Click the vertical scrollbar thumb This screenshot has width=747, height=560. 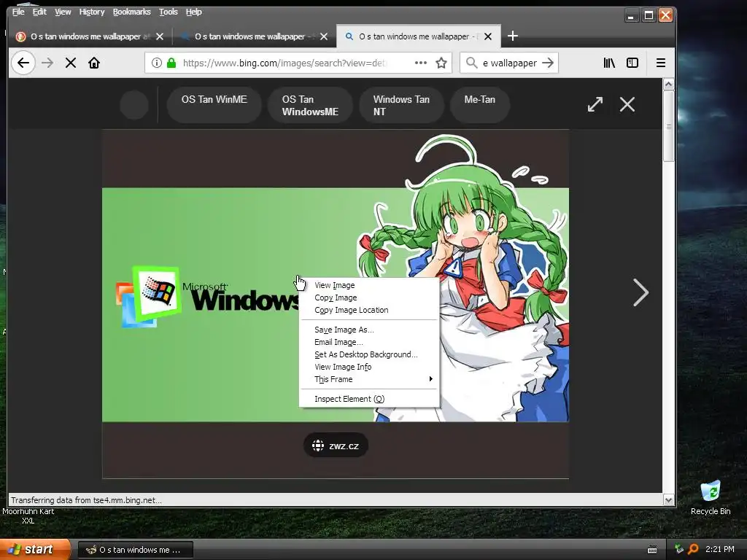tap(668, 126)
